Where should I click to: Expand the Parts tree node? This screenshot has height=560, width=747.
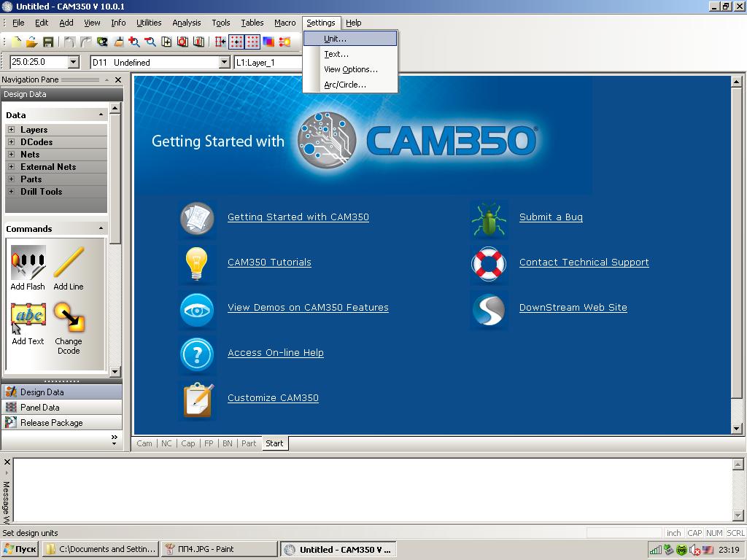click(x=11, y=179)
